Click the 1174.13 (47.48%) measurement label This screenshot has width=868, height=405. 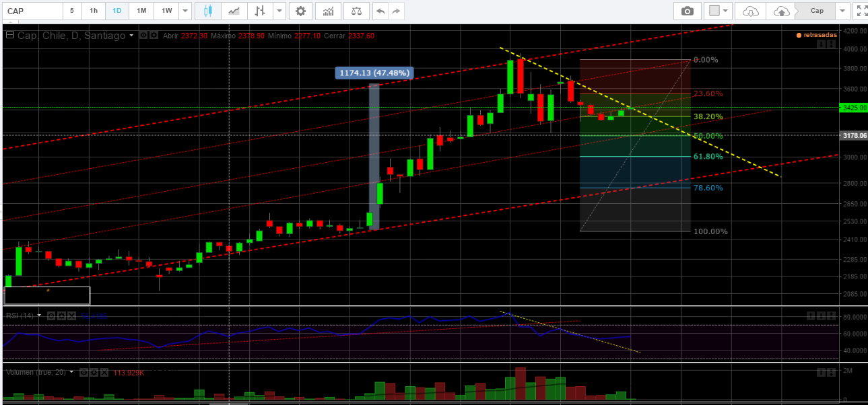coord(373,73)
